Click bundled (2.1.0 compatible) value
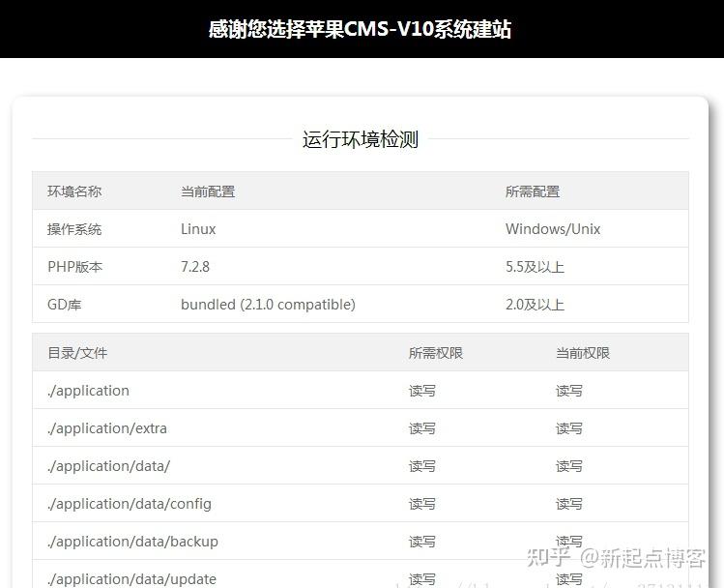Image resolution: width=724 pixels, height=588 pixels. (x=268, y=305)
